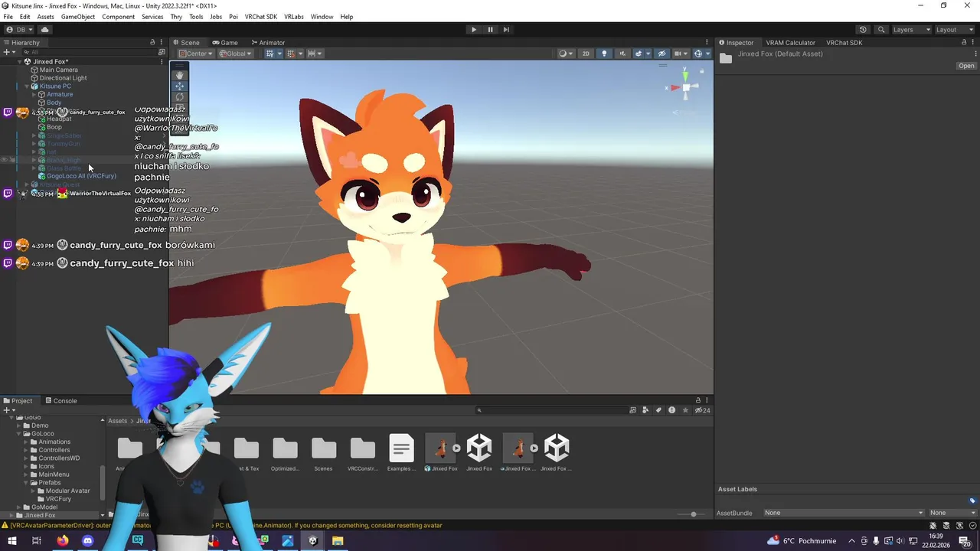This screenshot has width=980, height=551.
Task: Select the Move tool in the Scene
Action: [180, 86]
